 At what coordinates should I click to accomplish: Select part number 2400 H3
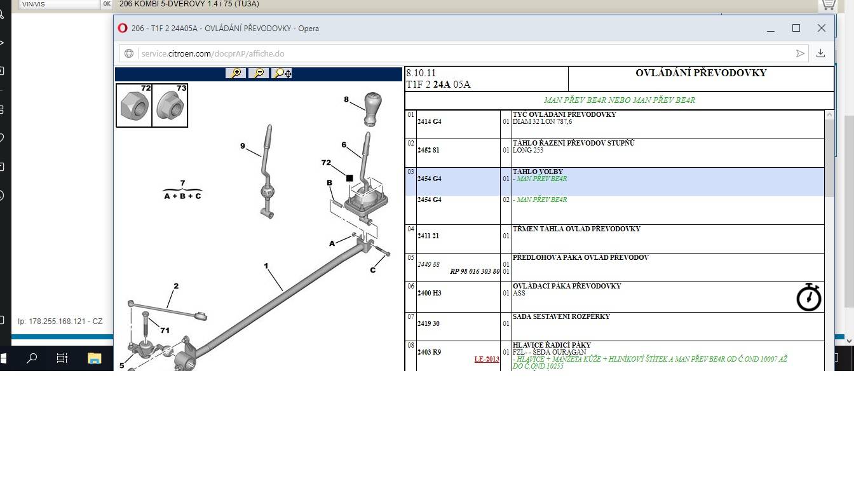tap(429, 293)
